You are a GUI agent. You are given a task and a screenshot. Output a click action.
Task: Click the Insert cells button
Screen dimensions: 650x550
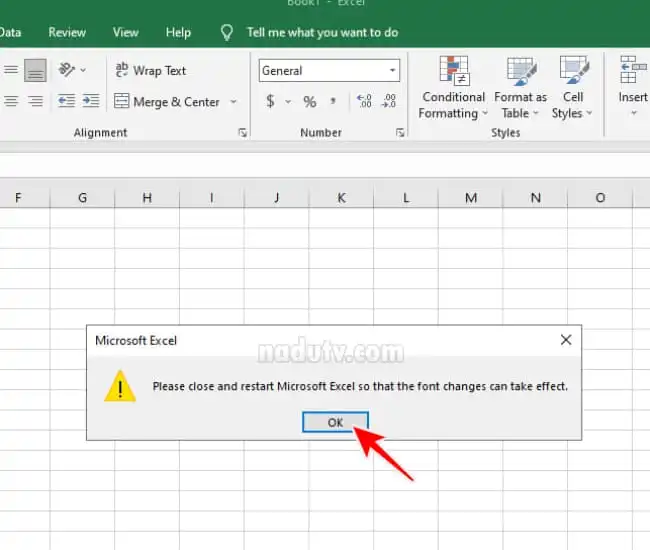633,80
